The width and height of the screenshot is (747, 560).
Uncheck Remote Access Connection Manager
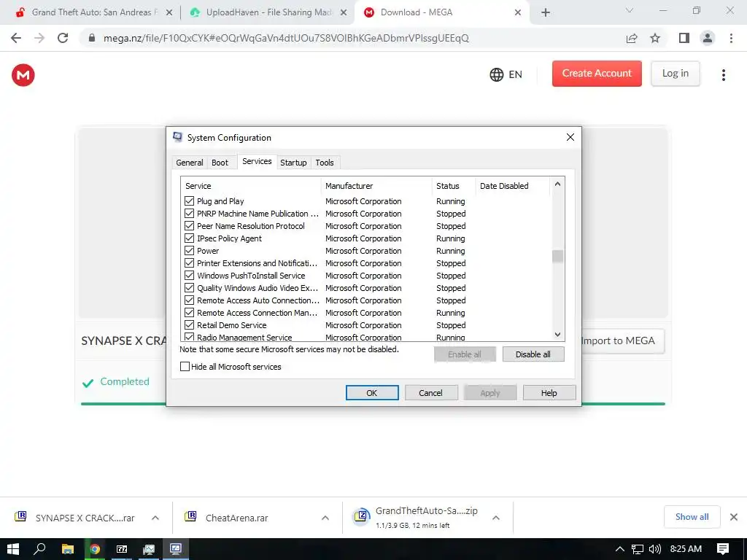click(x=189, y=312)
